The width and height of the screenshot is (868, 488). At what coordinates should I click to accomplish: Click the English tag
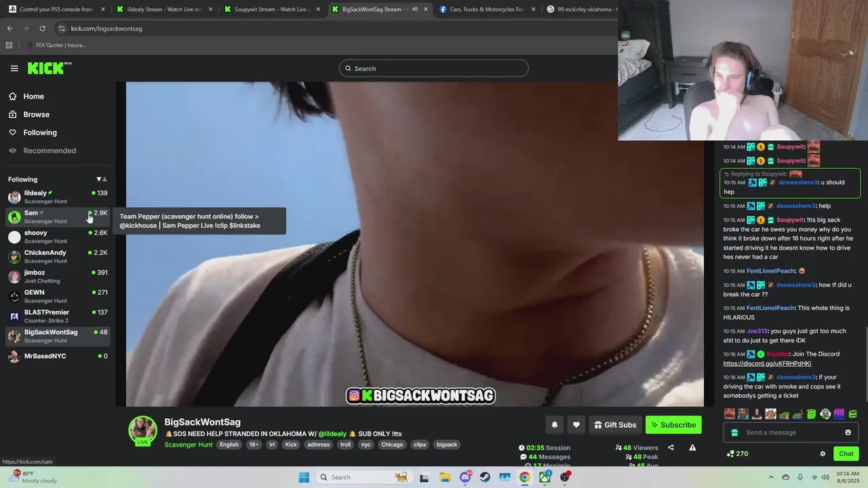point(229,445)
